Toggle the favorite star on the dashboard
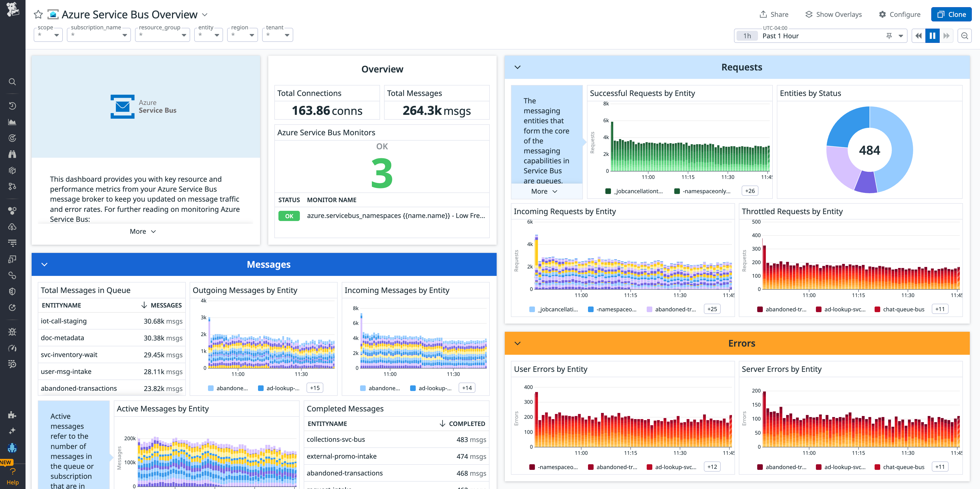 click(x=38, y=15)
